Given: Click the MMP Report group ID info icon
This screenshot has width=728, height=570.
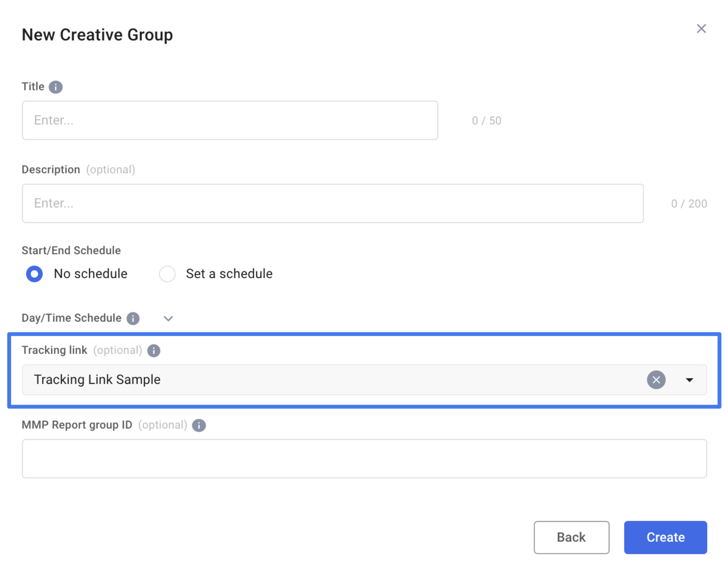Looking at the screenshot, I should 199,425.
